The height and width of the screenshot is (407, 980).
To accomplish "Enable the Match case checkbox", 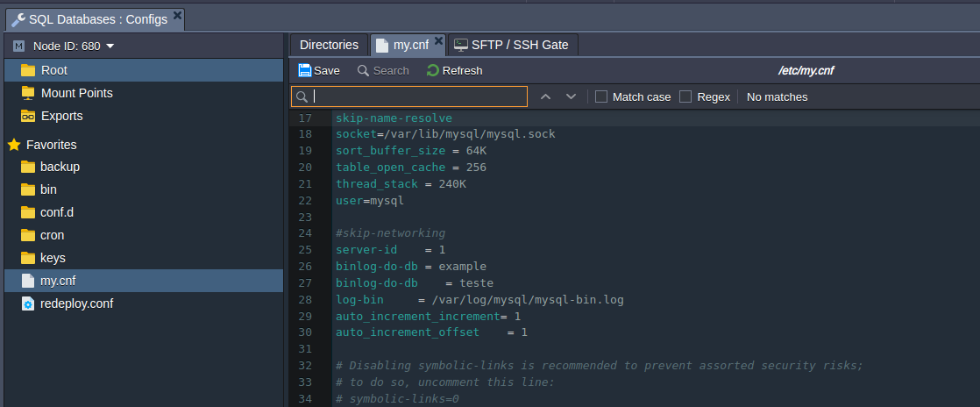I will pos(601,96).
